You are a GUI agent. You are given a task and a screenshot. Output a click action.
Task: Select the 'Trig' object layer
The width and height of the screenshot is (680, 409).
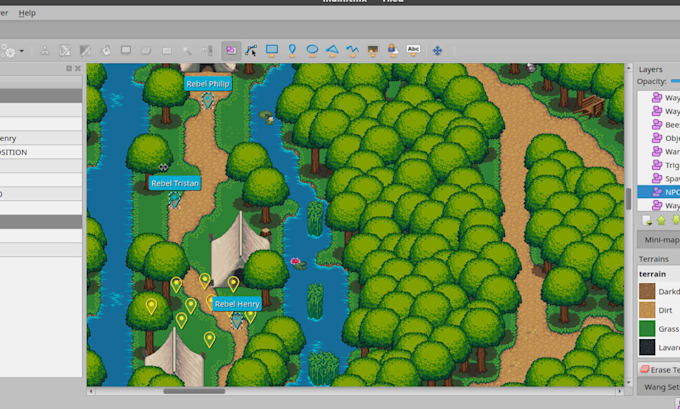pyautogui.click(x=659, y=165)
